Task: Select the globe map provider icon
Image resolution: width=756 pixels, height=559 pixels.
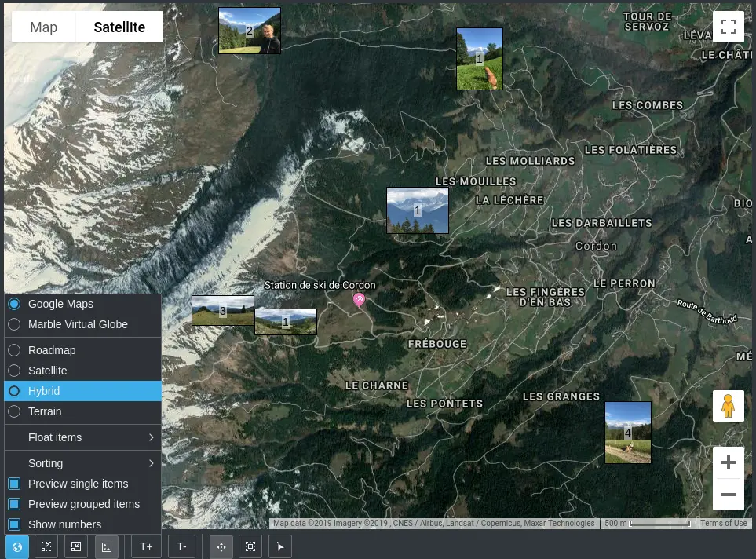Action: click(x=17, y=546)
